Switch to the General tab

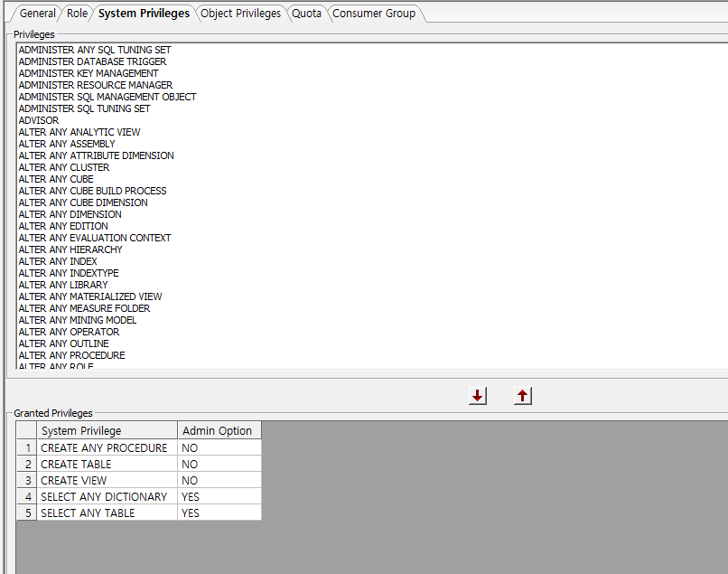coord(37,14)
